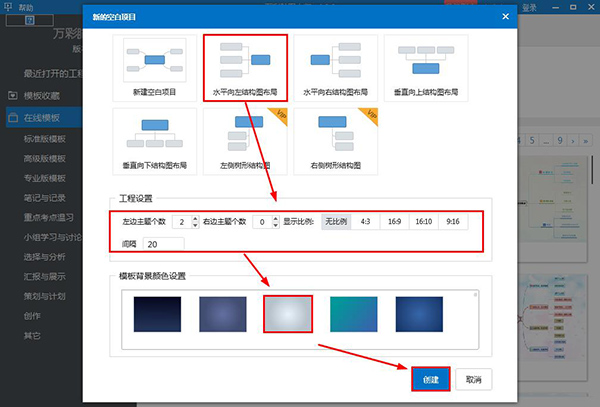Open the 其它 category
The width and height of the screenshot is (600, 407).
click(32, 336)
